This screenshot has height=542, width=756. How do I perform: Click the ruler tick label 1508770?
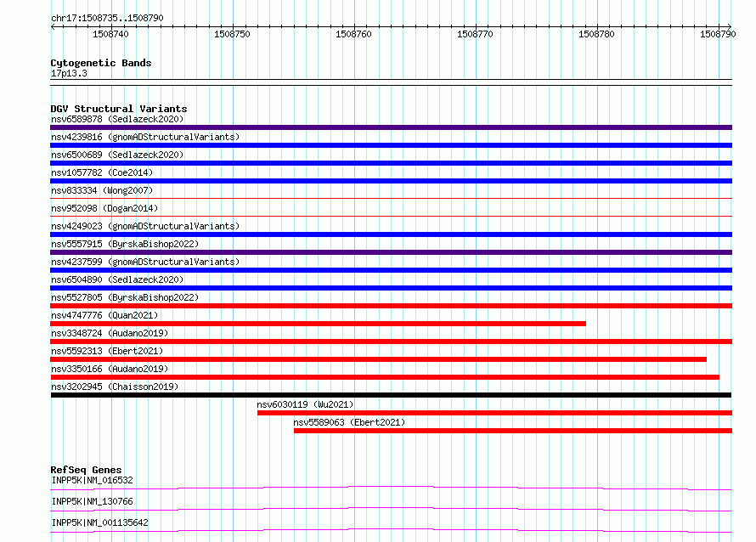click(x=476, y=34)
